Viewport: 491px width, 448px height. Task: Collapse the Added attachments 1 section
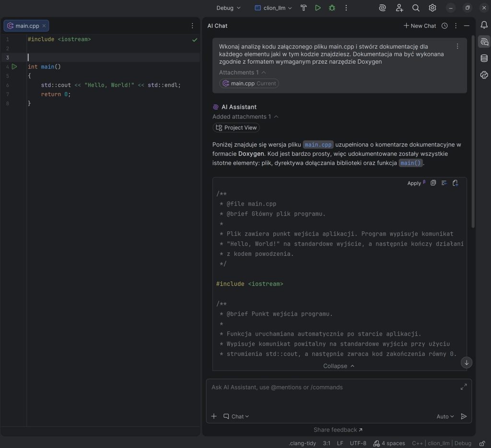point(245,116)
